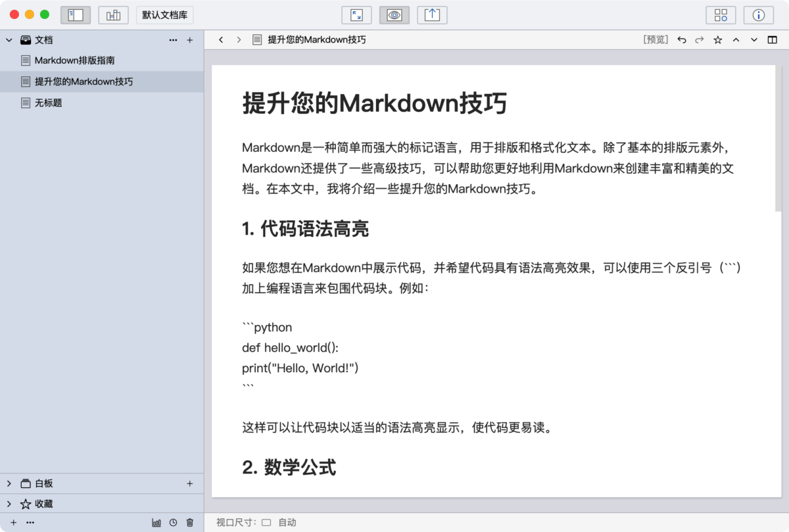789x532 pixels.
Task: Click the 1. 代码语法高亮 heading
Action: pos(305,229)
